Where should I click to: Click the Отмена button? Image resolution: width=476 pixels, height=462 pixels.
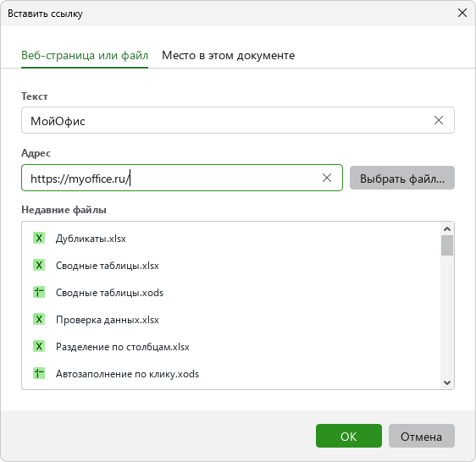[422, 436]
